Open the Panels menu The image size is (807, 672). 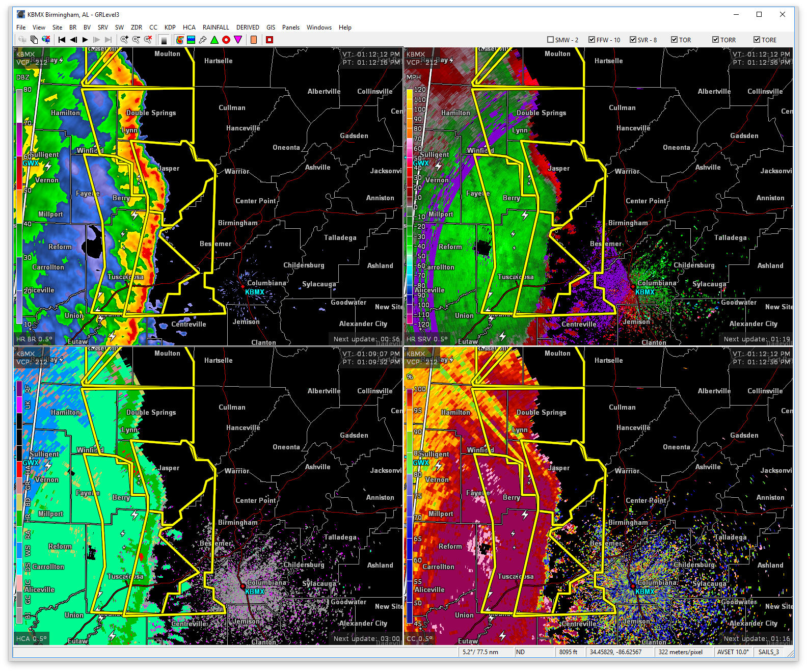291,28
